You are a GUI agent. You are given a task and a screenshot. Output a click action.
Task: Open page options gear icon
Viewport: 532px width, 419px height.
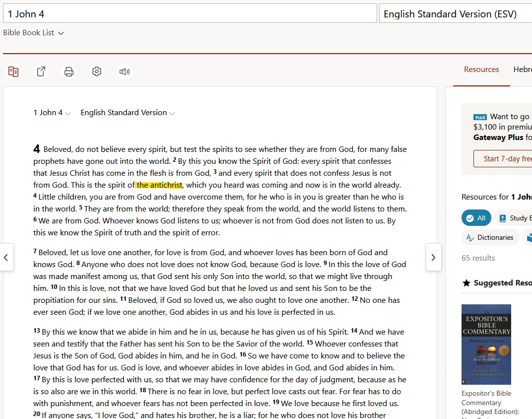(x=97, y=71)
